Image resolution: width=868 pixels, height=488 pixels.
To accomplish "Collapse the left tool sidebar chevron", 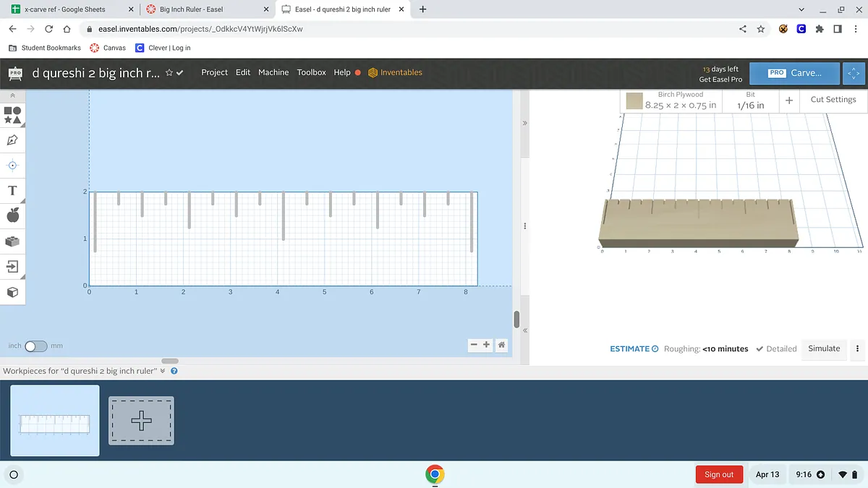I will pos(12,95).
